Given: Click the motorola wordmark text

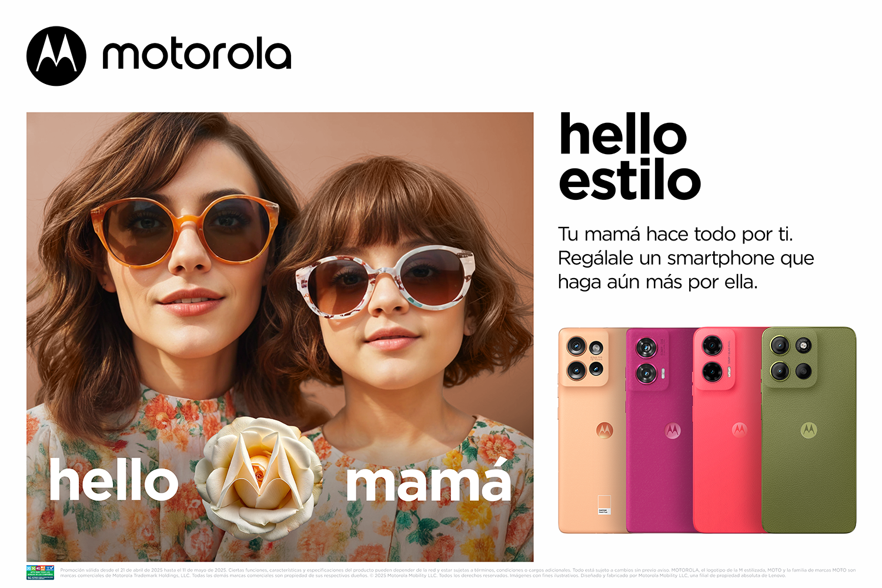Looking at the screenshot, I should coord(197,55).
